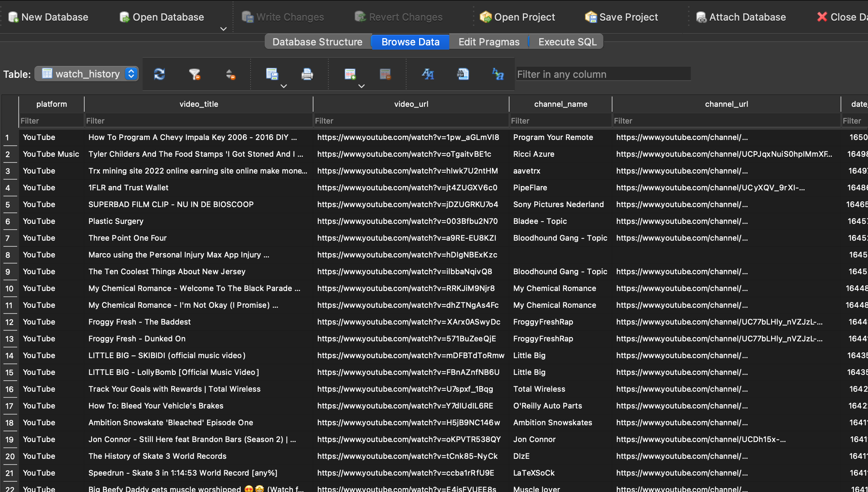The width and height of the screenshot is (868, 492).
Task: Click the find in table binoculars icon
Action: [x=463, y=74]
